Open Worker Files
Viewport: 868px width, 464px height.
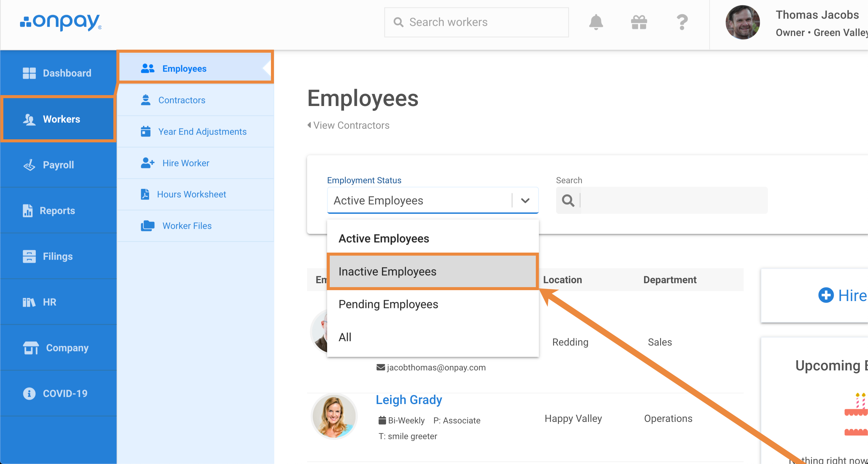(x=195, y=226)
